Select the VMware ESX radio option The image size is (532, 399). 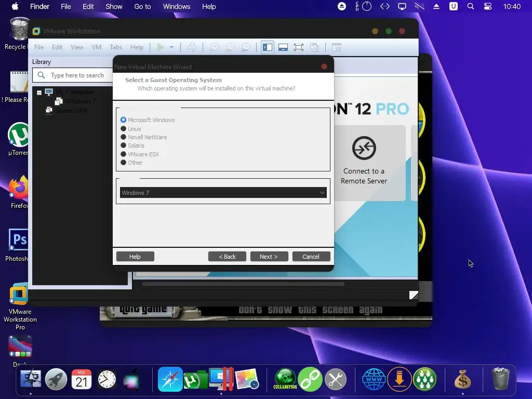(x=139, y=154)
